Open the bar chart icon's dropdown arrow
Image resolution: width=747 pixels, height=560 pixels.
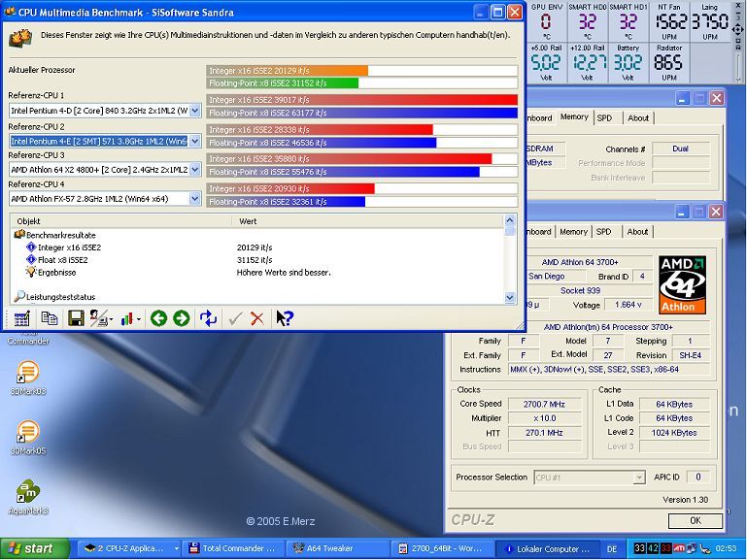tap(139, 319)
